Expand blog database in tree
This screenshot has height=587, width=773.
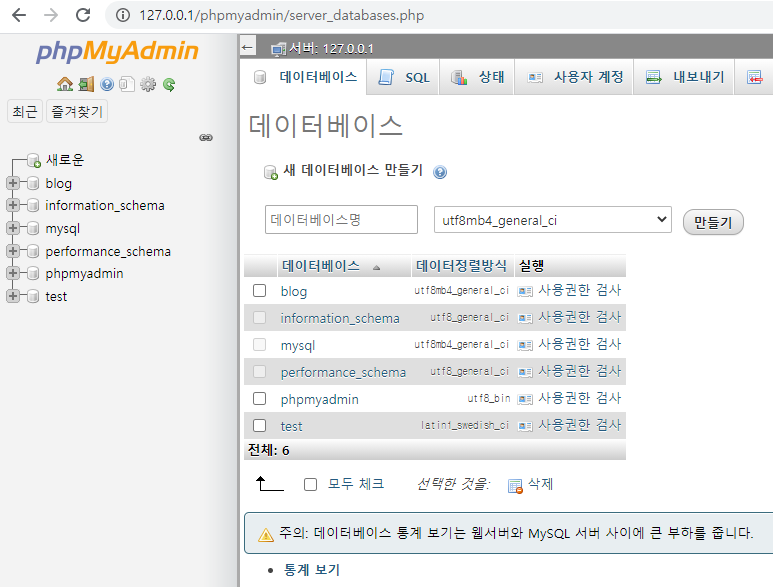[x=13, y=183]
